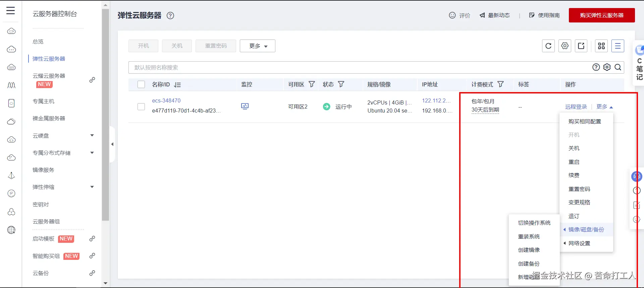Click the 远程登录 link
This screenshot has height=288, width=644.
(576, 106)
